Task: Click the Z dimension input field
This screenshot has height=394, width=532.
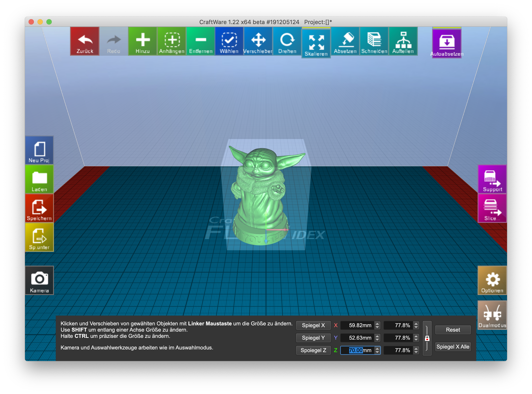Action: [x=358, y=350]
